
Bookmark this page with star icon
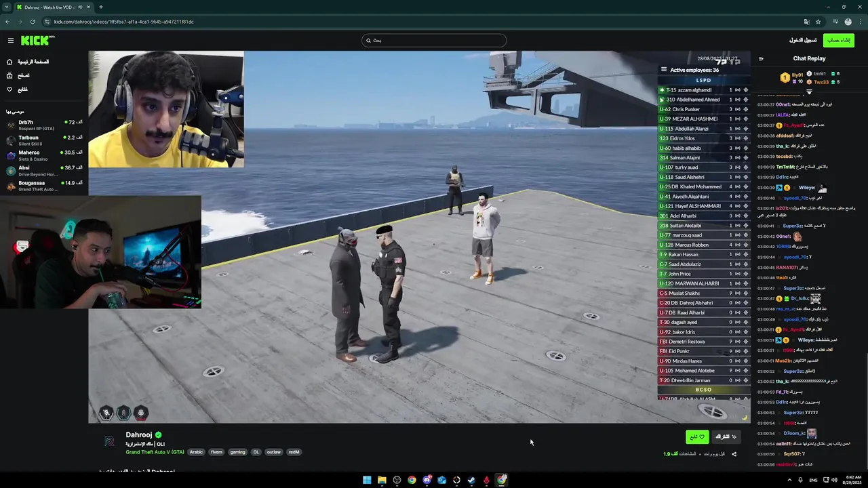(818, 22)
